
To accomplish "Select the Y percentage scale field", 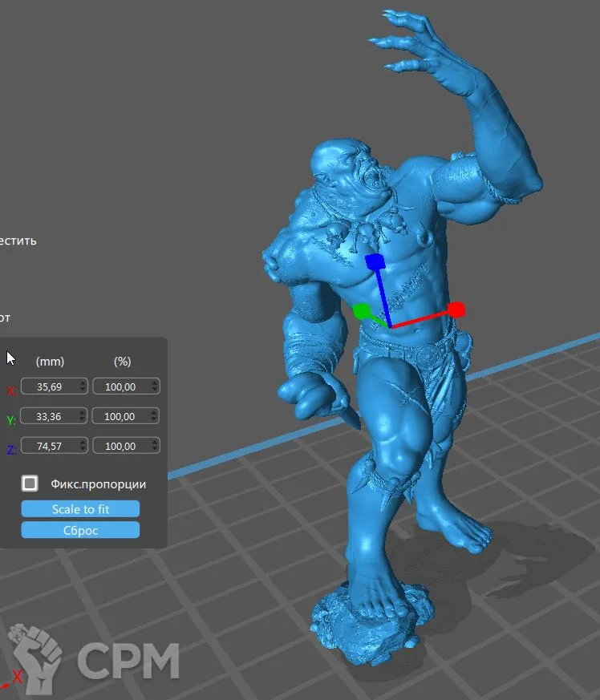I will (x=120, y=417).
